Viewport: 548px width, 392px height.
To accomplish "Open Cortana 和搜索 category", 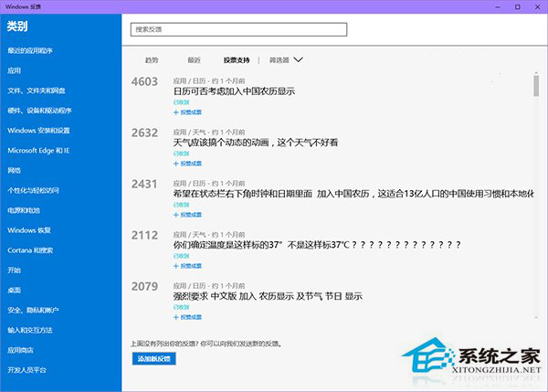I will click(30, 250).
